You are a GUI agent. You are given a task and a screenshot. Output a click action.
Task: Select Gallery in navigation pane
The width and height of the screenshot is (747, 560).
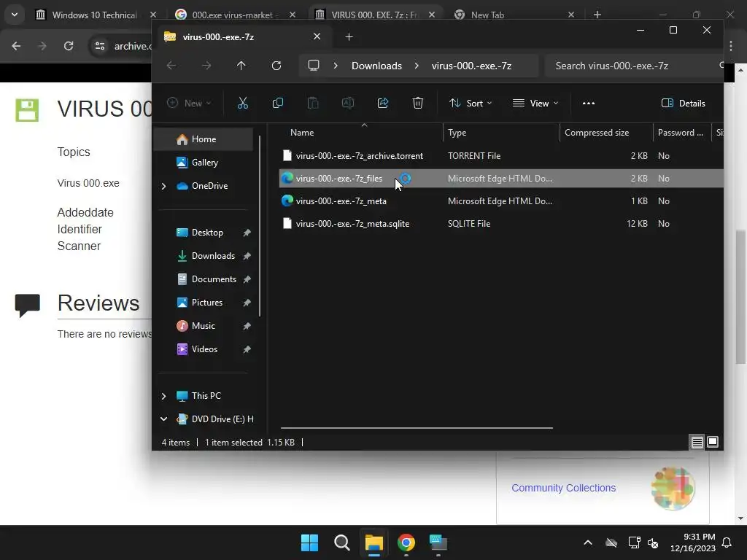coord(204,163)
